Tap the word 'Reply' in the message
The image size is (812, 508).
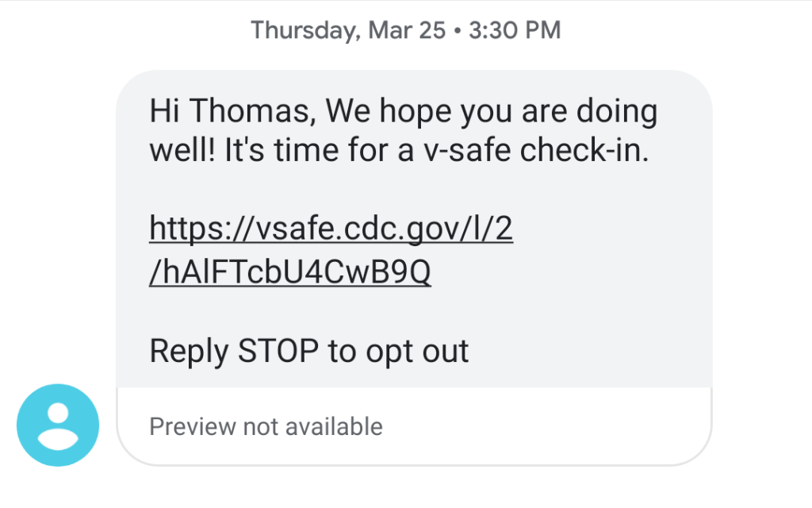[x=189, y=350]
